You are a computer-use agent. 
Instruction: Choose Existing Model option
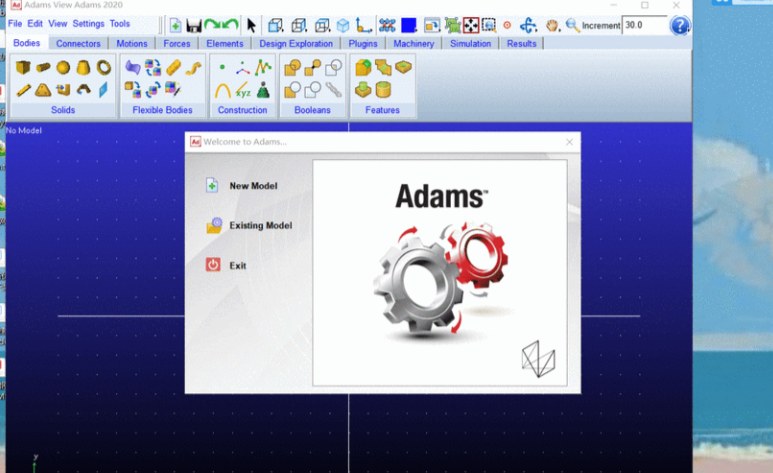coord(260,226)
